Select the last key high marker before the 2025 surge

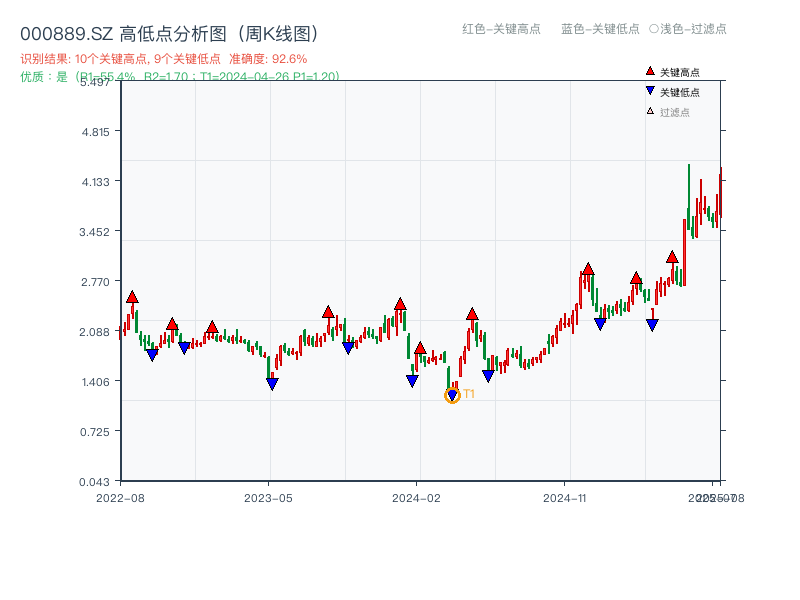tap(672, 257)
